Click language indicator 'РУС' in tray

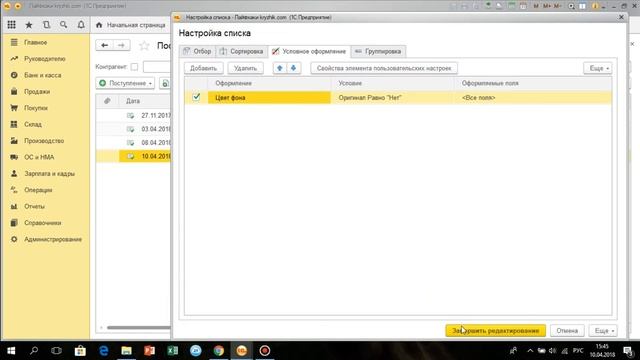point(578,351)
